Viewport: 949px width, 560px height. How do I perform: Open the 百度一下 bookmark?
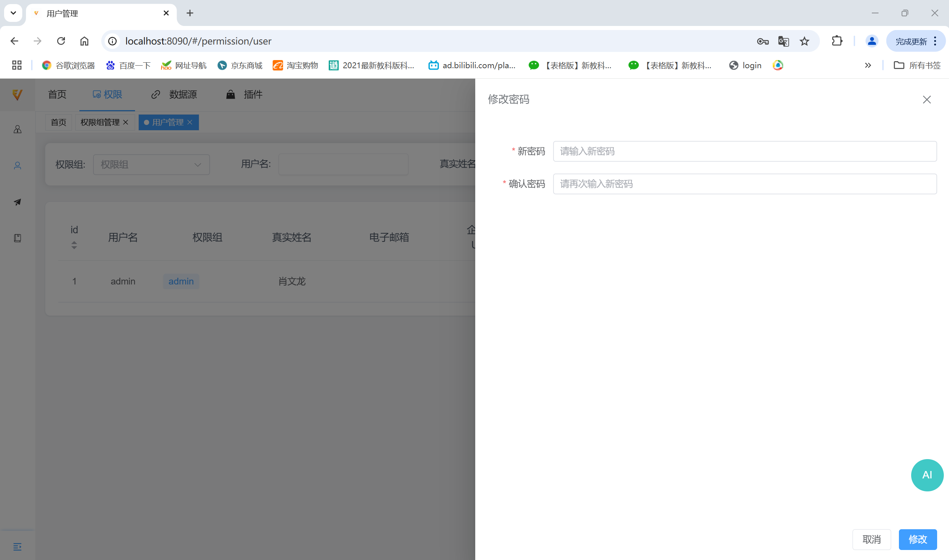[x=128, y=65]
